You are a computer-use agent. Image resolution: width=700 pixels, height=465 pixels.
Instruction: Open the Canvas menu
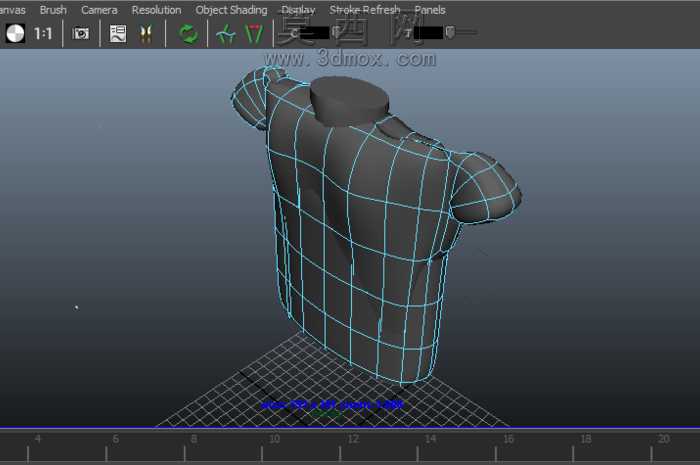pos(12,10)
